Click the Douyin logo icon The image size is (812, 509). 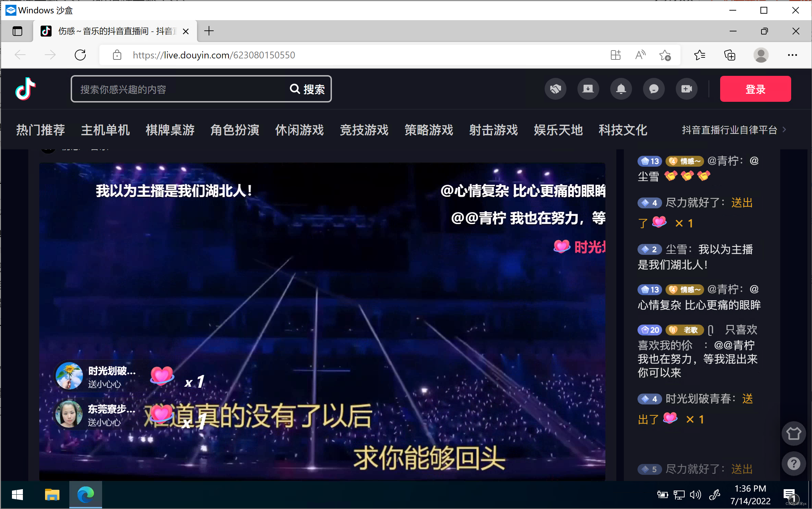pos(25,89)
